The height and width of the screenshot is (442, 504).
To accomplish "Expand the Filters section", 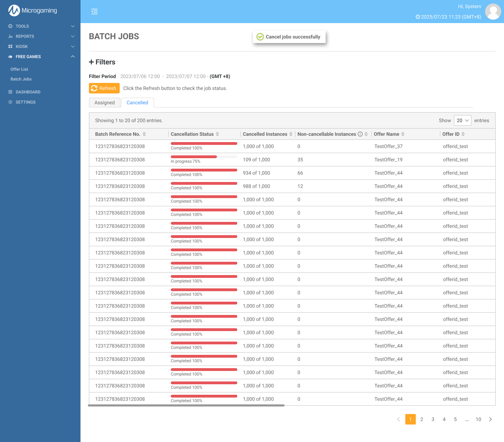I will (x=102, y=62).
